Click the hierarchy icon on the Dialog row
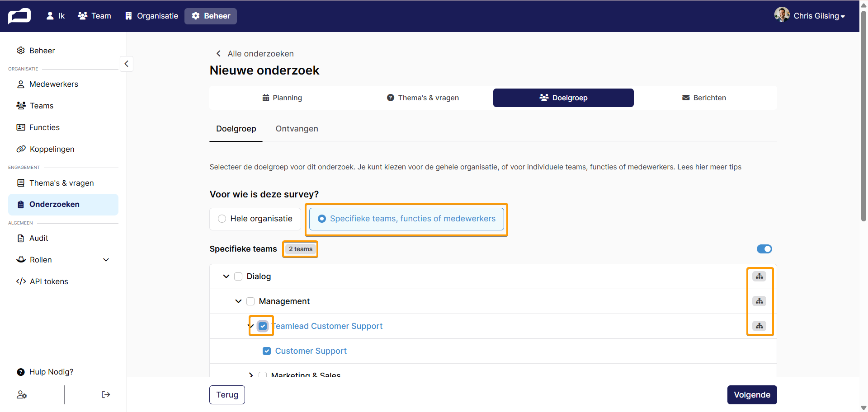This screenshot has height=412, width=868. [759, 276]
